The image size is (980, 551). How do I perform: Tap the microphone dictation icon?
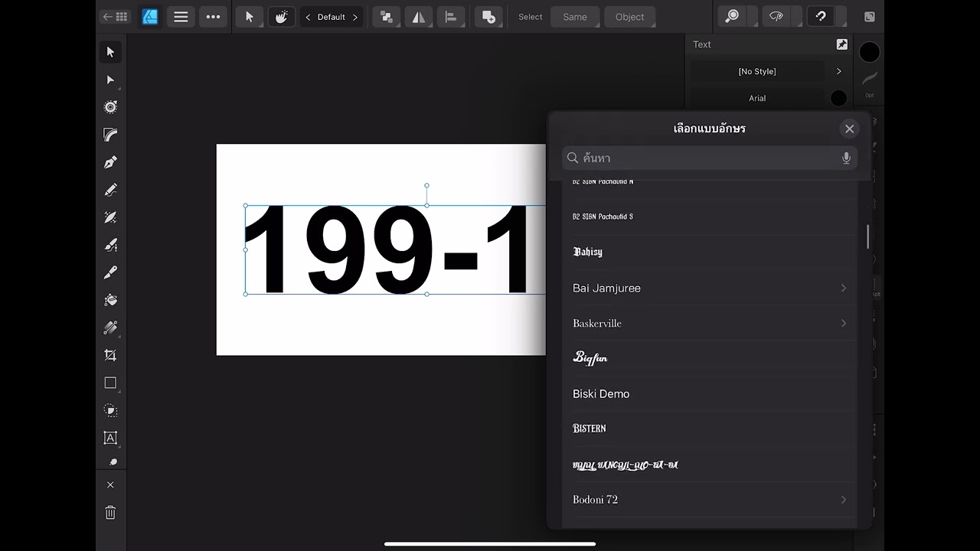tap(846, 158)
